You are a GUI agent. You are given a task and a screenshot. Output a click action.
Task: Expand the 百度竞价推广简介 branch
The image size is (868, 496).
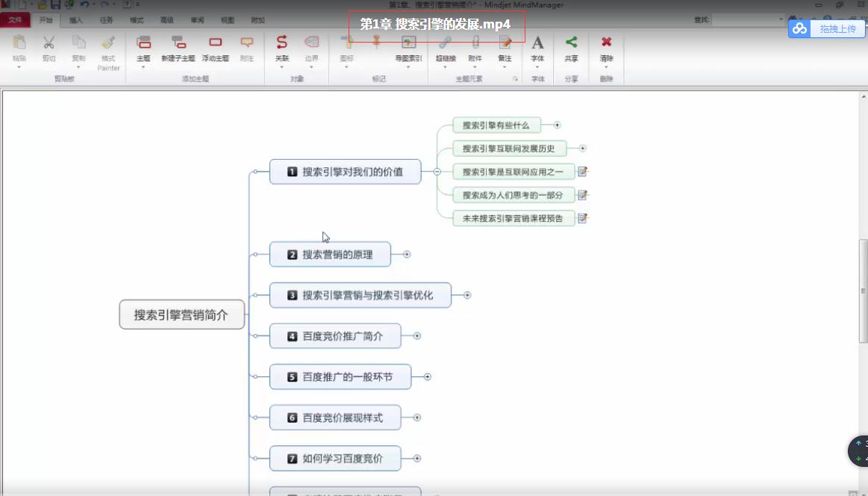[416, 335]
